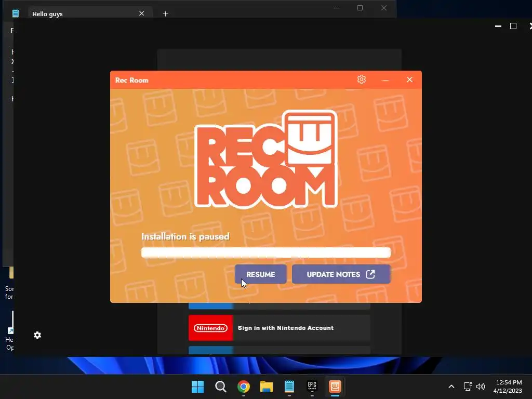Minimize the dark background window
Viewport: 532px width, 399px height.
coord(498,26)
